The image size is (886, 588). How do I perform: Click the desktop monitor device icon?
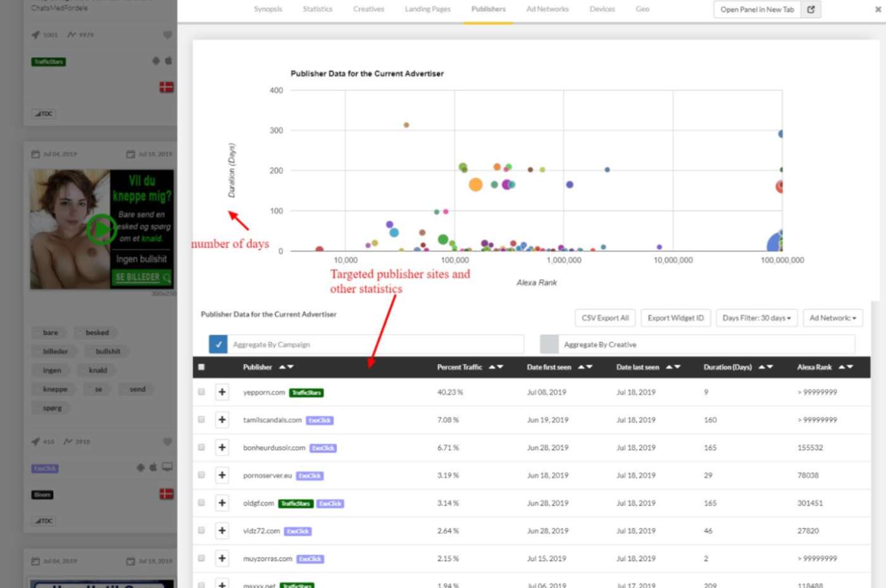pos(167,467)
